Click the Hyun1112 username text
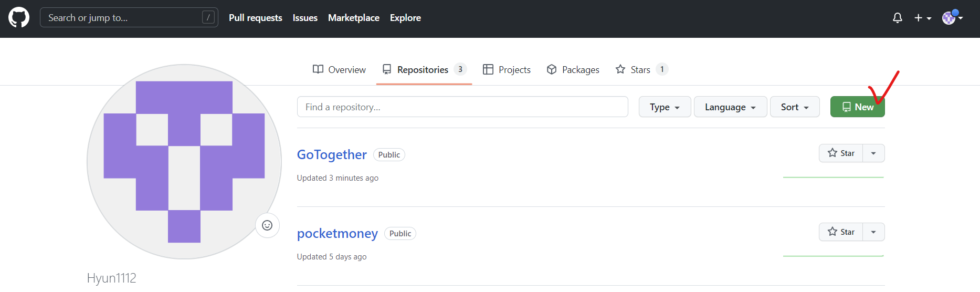This screenshot has width=980, height=292. [111, 278]
